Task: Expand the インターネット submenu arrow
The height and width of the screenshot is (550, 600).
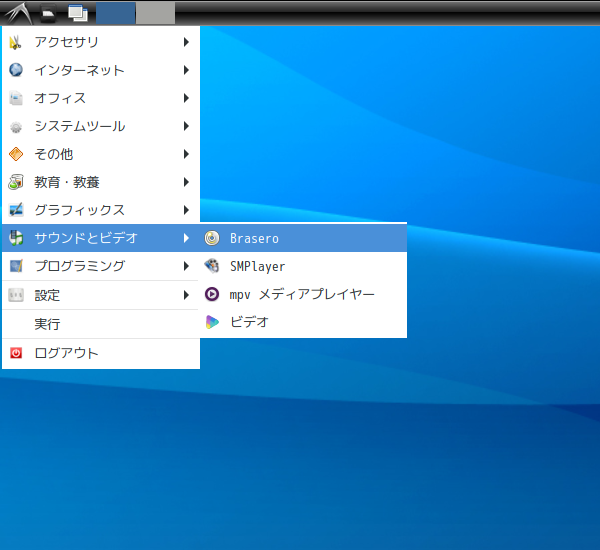Action: coord(186,70)
